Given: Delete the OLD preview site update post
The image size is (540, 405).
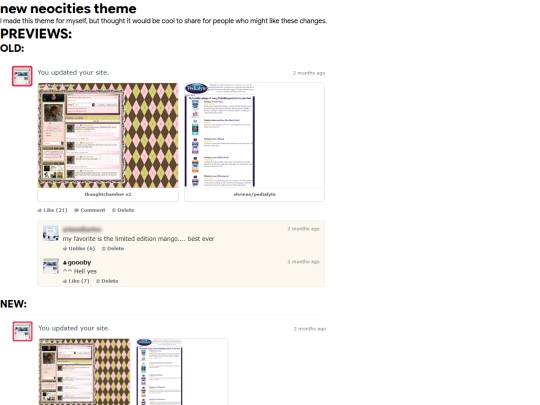Looking at the screenshot, I should pos(123,210).
